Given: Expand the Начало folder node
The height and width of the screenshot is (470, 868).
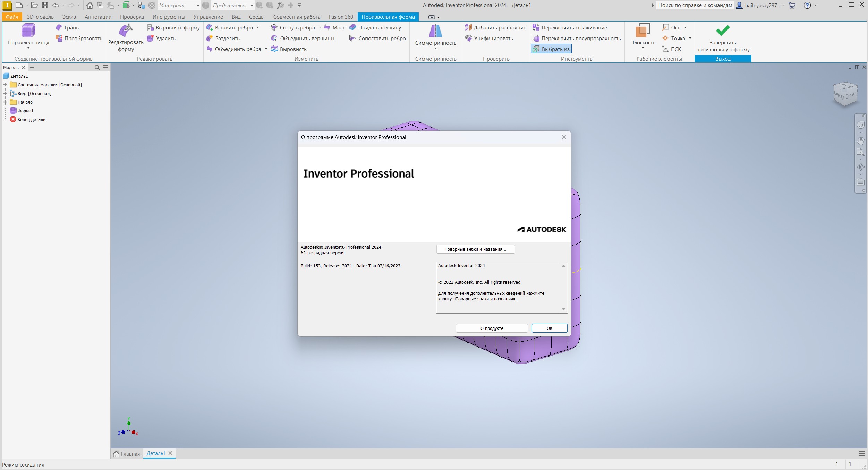Looking at the screenshot, I should 5,102.
